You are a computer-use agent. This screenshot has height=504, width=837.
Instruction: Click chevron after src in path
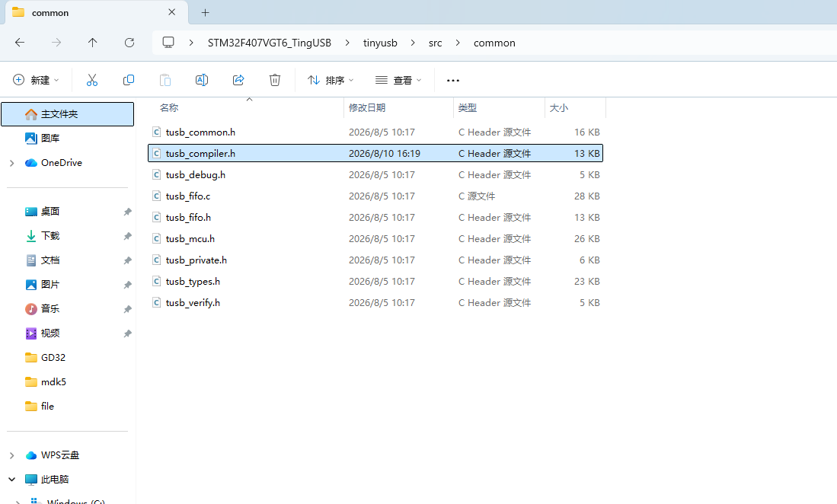pos(458,43)
